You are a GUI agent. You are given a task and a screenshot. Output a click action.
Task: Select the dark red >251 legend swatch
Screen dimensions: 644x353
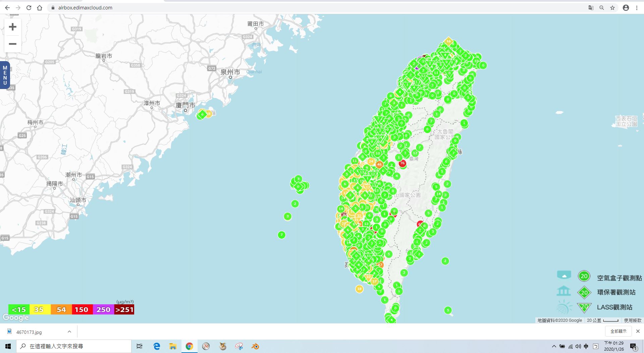[124, 309]
